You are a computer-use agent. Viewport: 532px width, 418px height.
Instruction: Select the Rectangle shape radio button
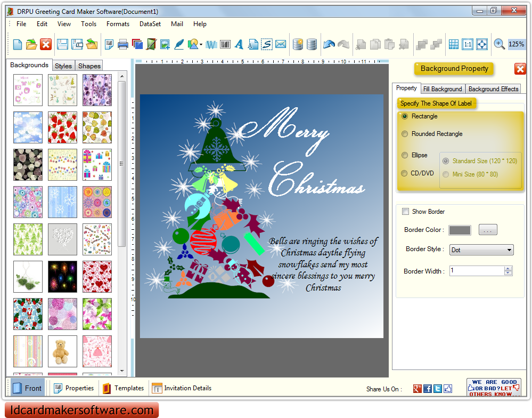(x=405, y=116)
